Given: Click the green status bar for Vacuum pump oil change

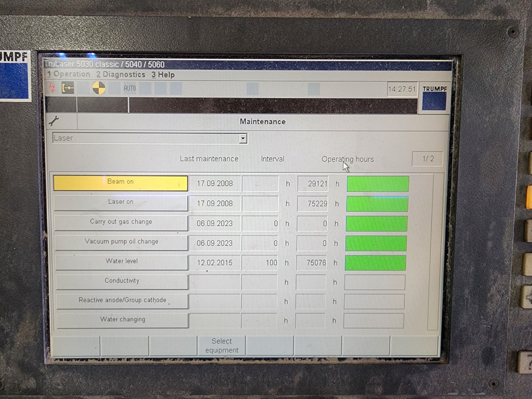Looking at the screenshot, I should pyautogui.click(x=376, y=243).
